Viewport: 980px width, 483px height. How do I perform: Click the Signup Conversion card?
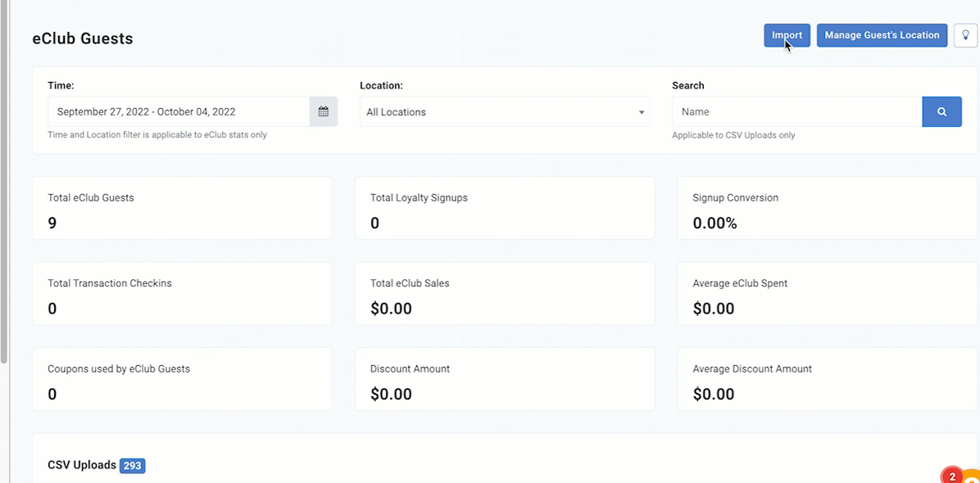click(x=828, y=208)
